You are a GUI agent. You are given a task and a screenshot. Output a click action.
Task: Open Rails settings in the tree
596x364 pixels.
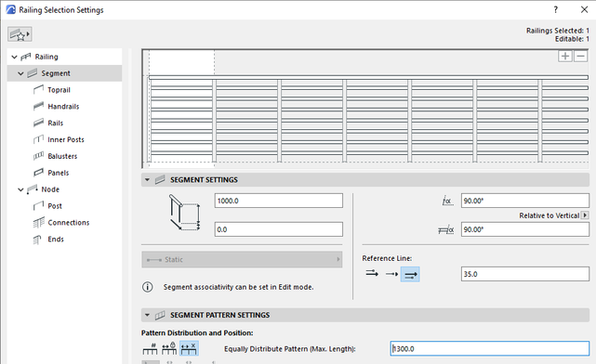pyautogui.click(x=55, y=123)
